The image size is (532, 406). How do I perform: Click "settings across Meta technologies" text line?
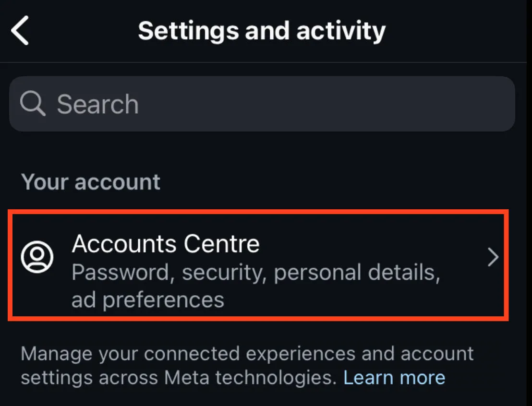[x=178, y=378]
